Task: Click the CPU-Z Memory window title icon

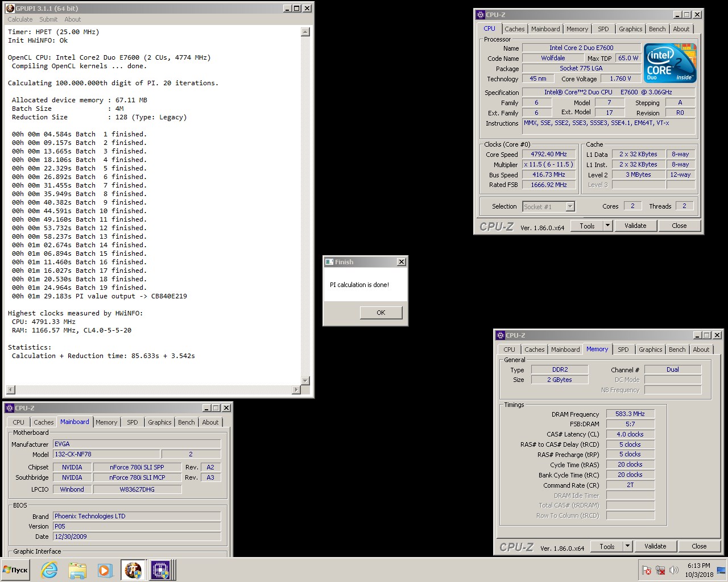Action: tap(500, 335)
